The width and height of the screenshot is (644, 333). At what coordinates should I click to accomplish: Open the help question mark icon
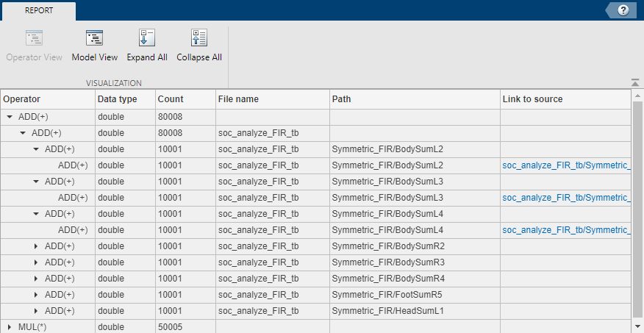point(623,10)
